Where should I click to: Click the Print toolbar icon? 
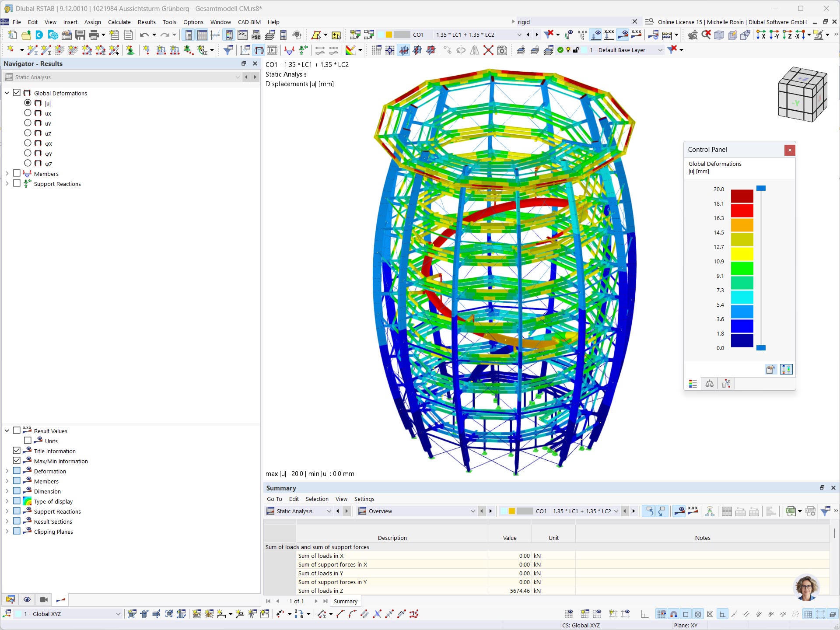(x=94, y=35)
